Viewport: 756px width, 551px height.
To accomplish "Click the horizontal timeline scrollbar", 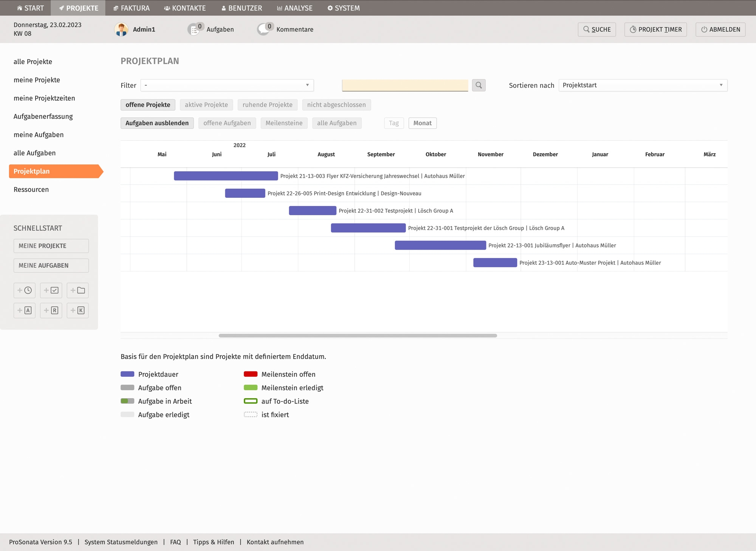I will (x=358, y=335).
